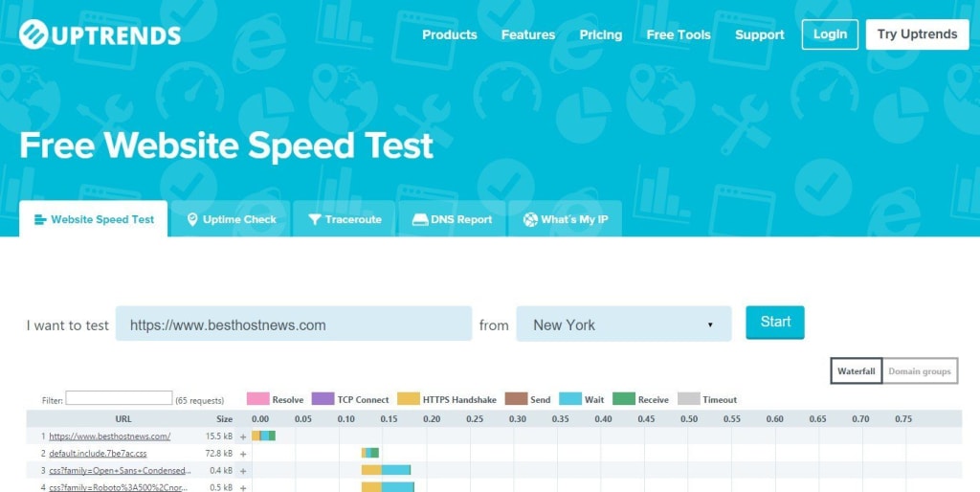Switch to the DNS Report tab
980x492 pixels.
click(x=452, y=219)
